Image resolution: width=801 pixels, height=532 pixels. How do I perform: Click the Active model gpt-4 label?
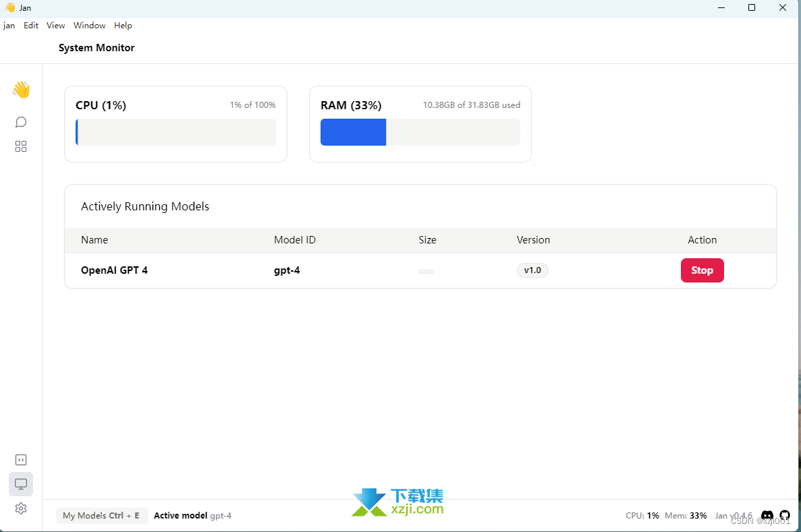point(192,516)
